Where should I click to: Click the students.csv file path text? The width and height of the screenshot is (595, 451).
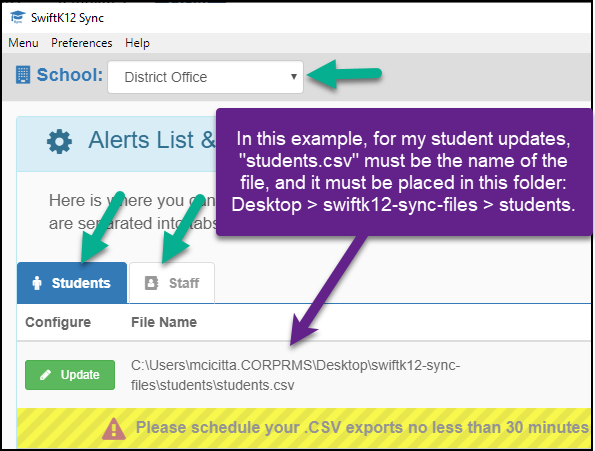296,375
